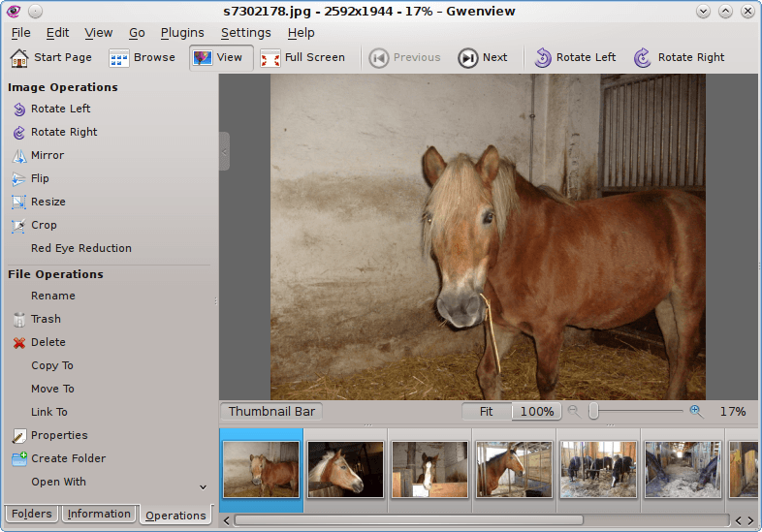Set zoom to 100% button
Screen dimensions: 762x532
pos(537,412)
